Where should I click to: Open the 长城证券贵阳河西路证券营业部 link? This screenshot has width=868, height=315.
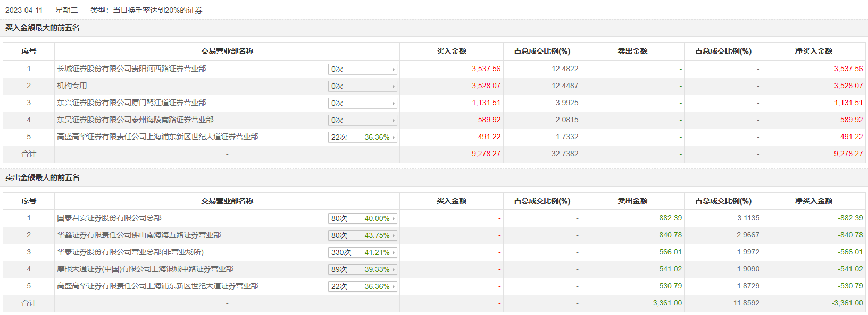click(x=131, y=69)
